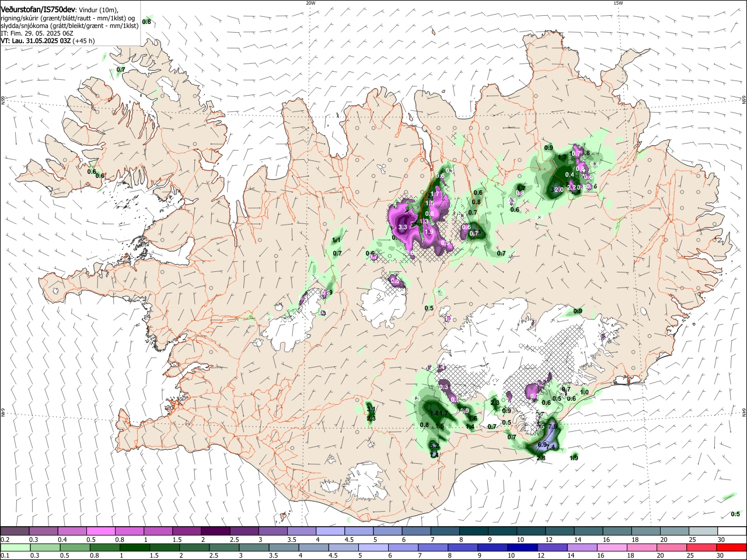Pick upper legend swatch for 1.5–2
This screenshot has width=747, height=560.
tap(187, 531)
